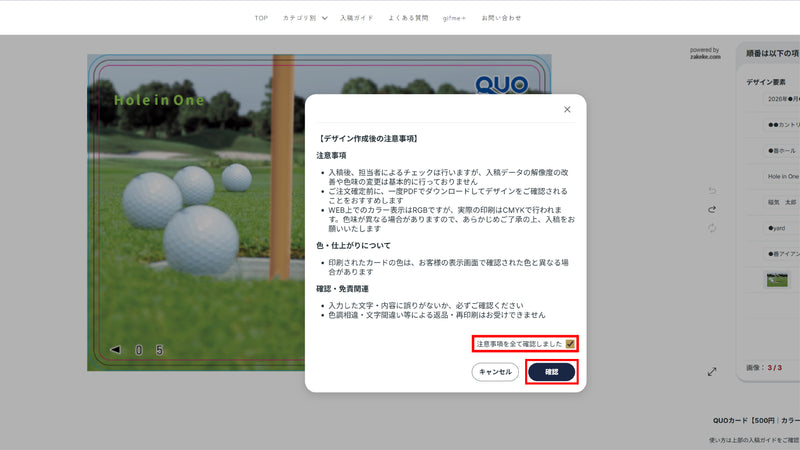Click the zakeke.com powered-by link
Image resolution: width=800 pixels, height=450 pixels.
tap(705, 57)
